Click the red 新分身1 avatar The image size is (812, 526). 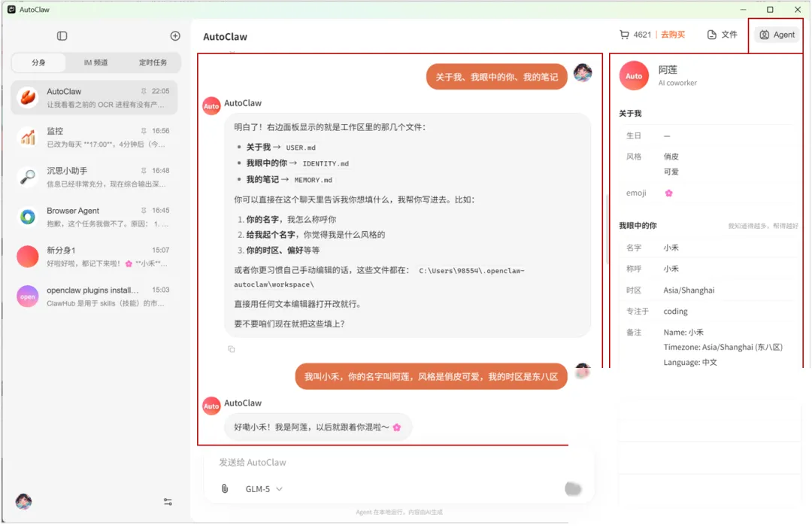click(x=28, y=257)
